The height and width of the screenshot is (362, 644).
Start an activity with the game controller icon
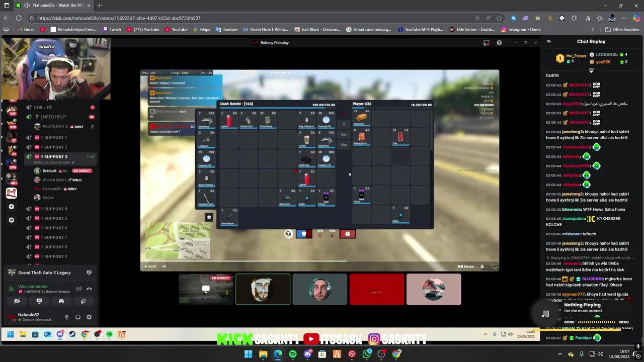61,301
